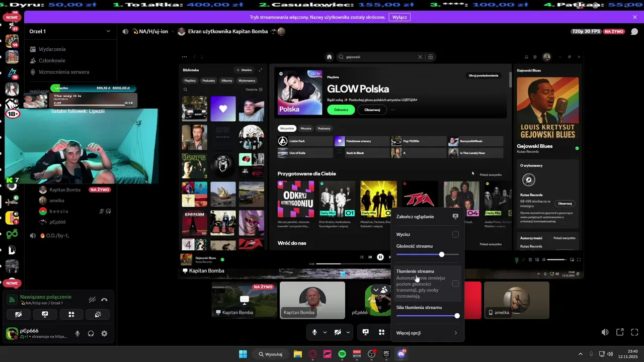644x362 pixels.
Task: Skip to previous track in streamed Spotify
Action: pyautogui.click(x=370, y=257)
